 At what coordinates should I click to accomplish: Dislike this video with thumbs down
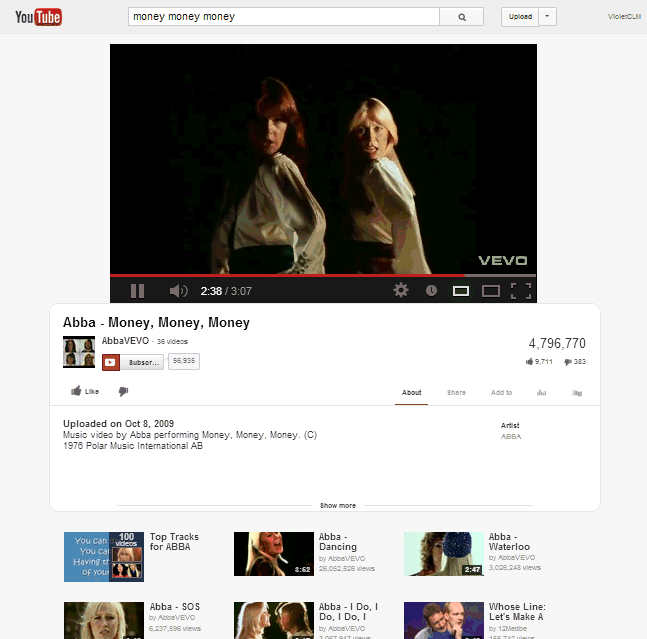123,391
